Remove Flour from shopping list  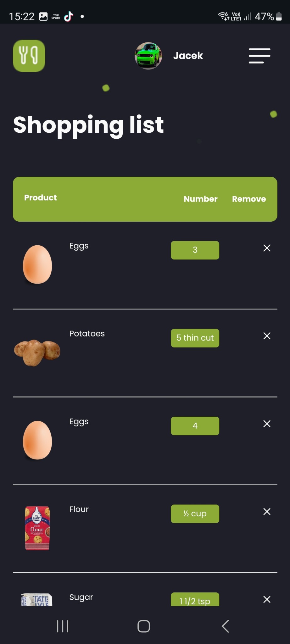267,512
